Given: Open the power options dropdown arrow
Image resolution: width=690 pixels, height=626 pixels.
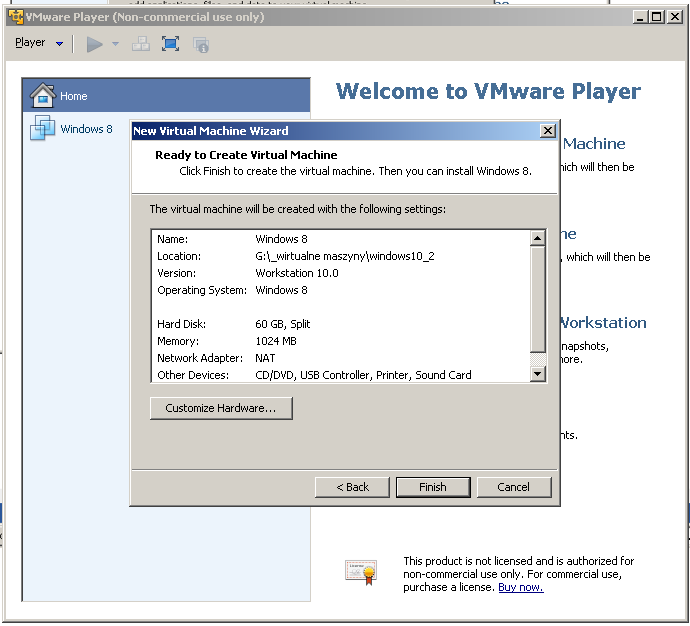Looking at the screenshot, I should pos(115,44).
